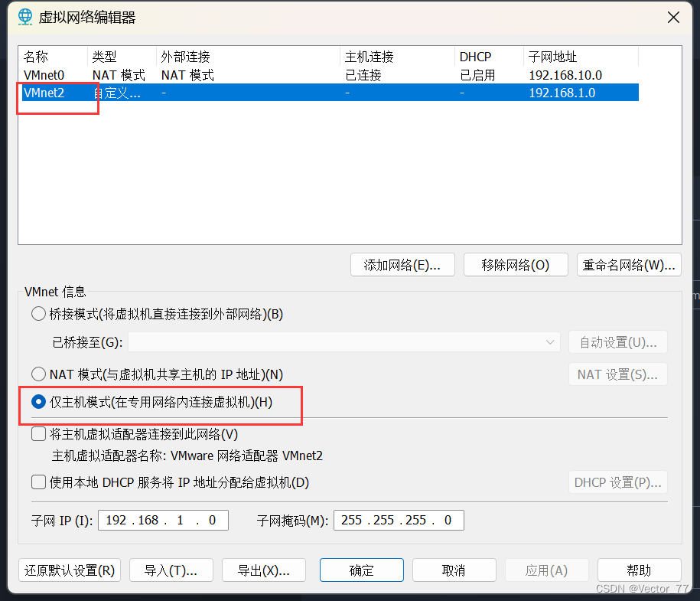Open DHCP 设置(P)... button

tap(618, 482)
